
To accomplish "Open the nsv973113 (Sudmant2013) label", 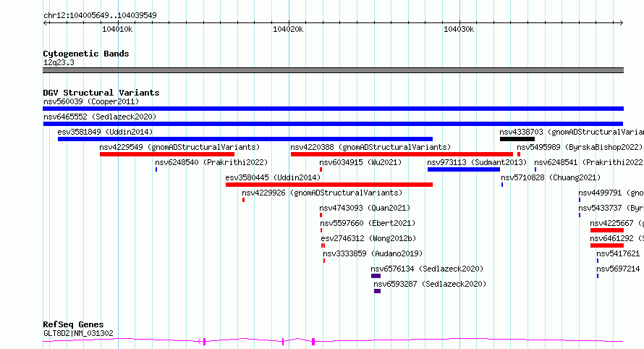I will tap(477, 162).
